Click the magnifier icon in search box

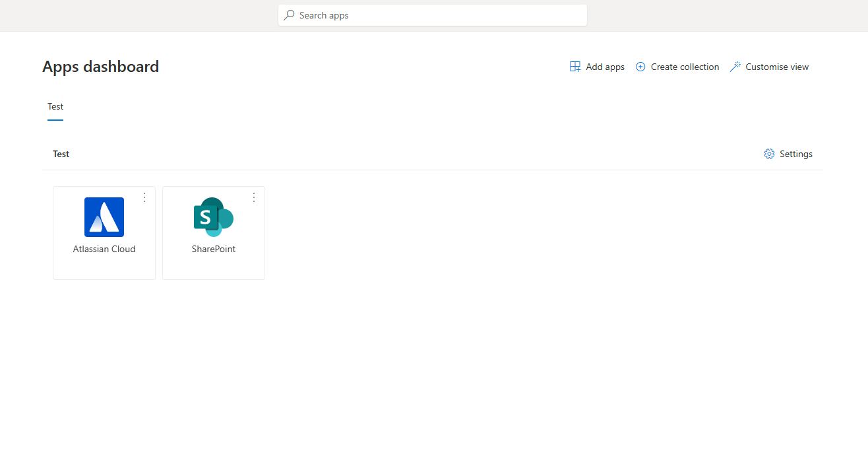click(x=289, y=15)
